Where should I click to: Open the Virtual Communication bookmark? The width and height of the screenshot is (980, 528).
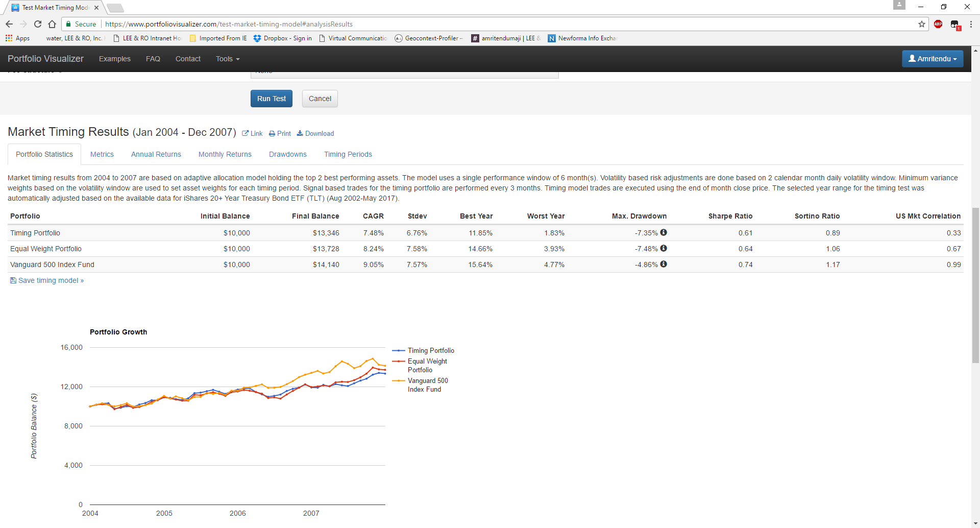click(x=353, y=38)
